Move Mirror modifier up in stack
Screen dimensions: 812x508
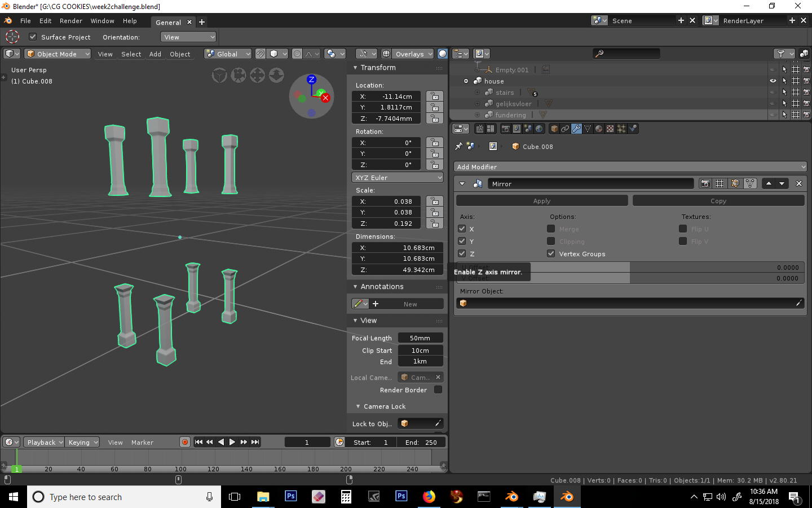pyautogui.click(x=769, y=183)
